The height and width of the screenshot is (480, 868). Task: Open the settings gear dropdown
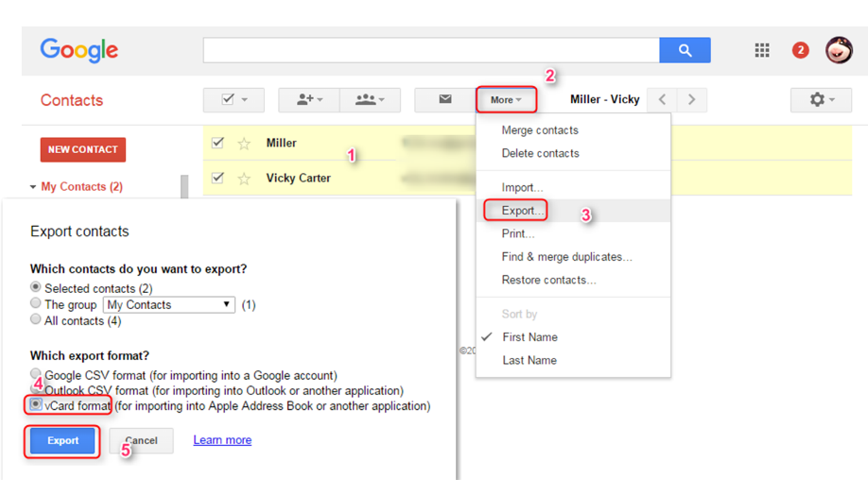(x=821, y=99)
